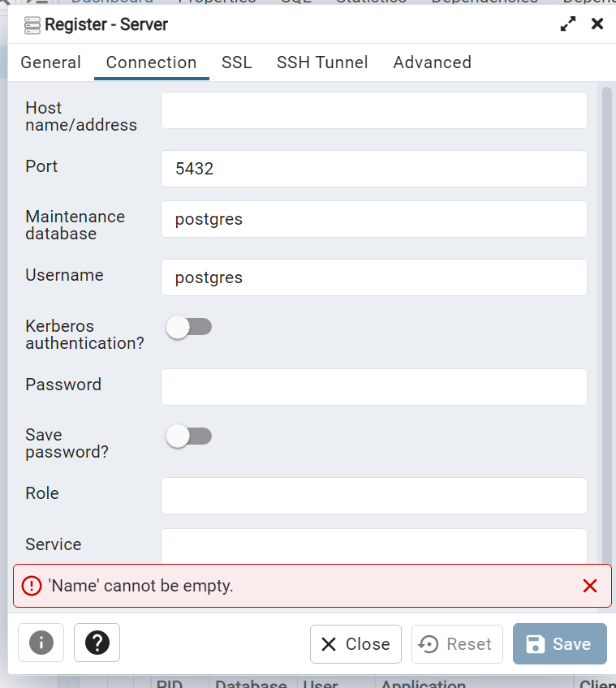Click the dialog's vertical scrollbar

606,325
